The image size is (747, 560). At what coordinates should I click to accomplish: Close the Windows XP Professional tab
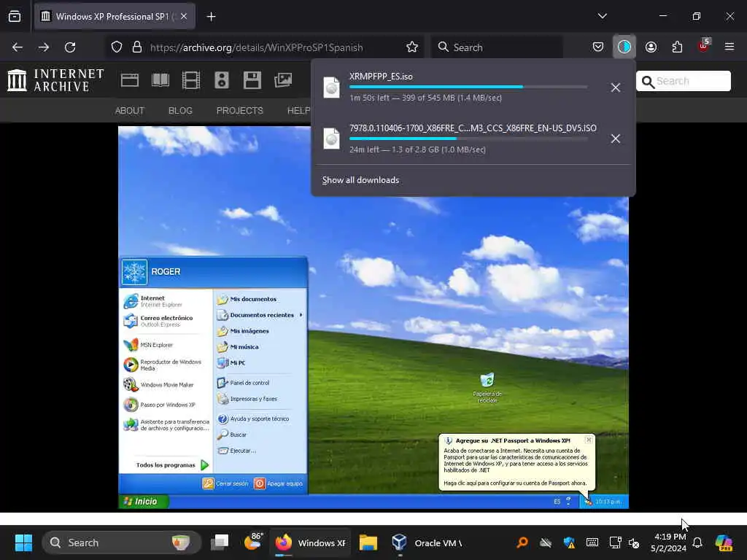point(184,17)
